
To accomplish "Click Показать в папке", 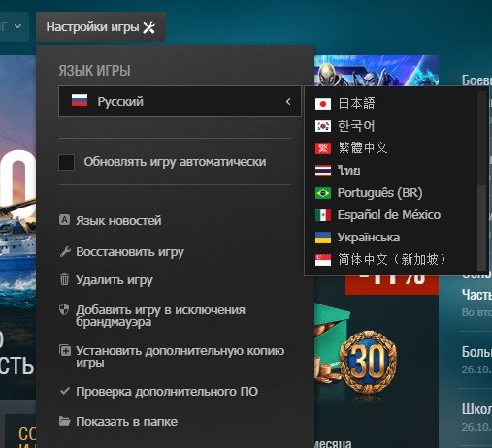I will 126,421.
